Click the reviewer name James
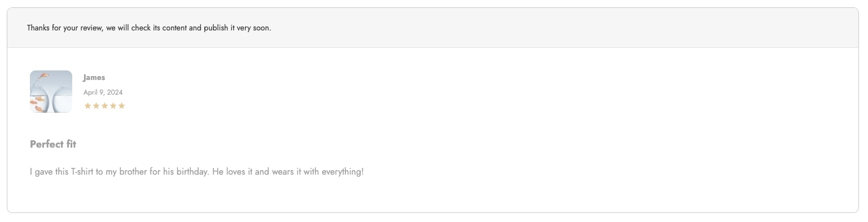The image size is (868, 222). pyautogui.click(x=94, y=77)
